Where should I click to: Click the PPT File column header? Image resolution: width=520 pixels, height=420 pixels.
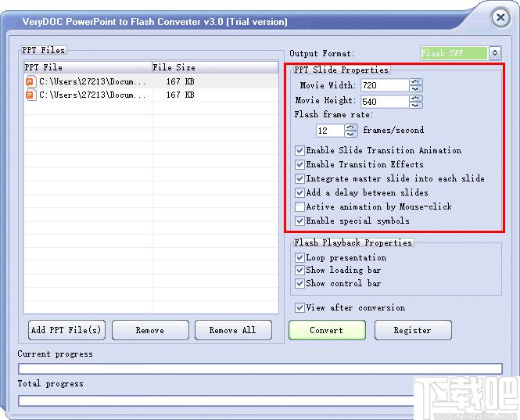[88, 67]
